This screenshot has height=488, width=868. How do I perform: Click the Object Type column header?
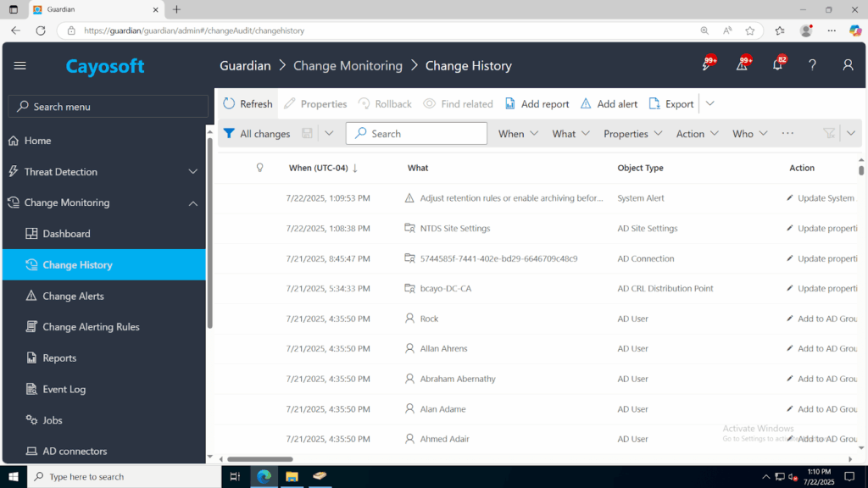point(641,168)
